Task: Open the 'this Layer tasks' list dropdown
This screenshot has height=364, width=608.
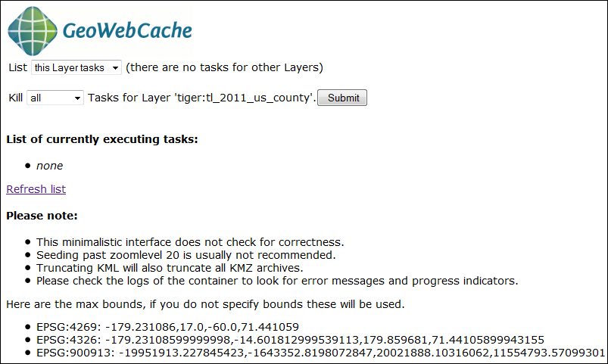Action: click(76, 67)
